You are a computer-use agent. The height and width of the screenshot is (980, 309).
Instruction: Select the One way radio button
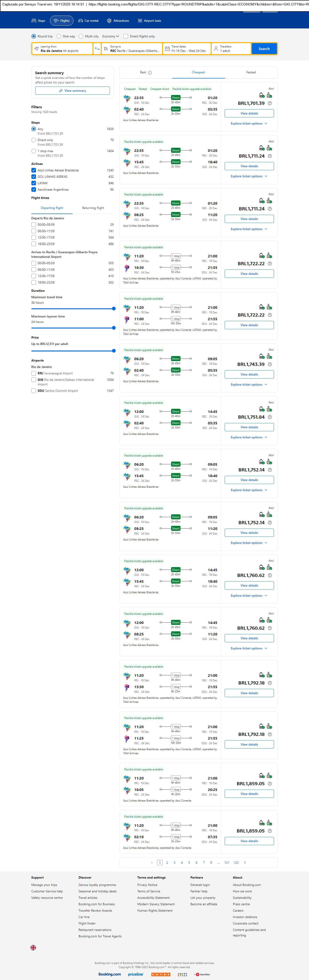tap(59, 36)
